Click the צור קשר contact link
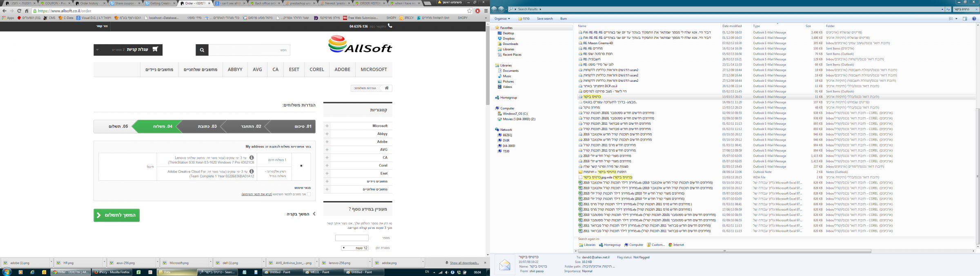Viewport: 980px width, 276px height. pos(102,26)
